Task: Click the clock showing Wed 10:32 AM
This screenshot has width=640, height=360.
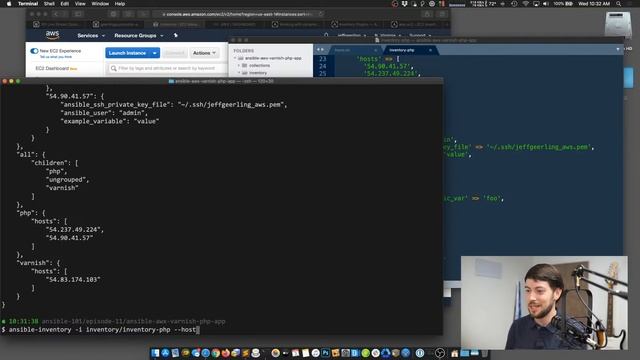Action: (x=594, y=4)
